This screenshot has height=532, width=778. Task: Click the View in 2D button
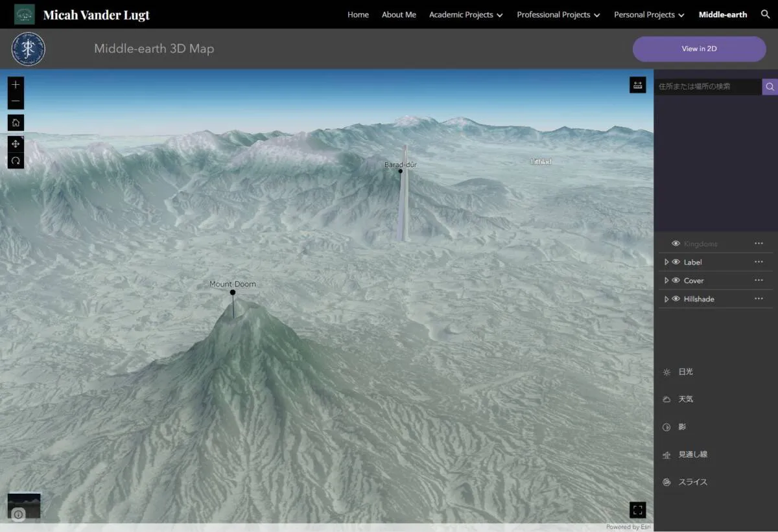pyautogui.click(x=699, y=49)
